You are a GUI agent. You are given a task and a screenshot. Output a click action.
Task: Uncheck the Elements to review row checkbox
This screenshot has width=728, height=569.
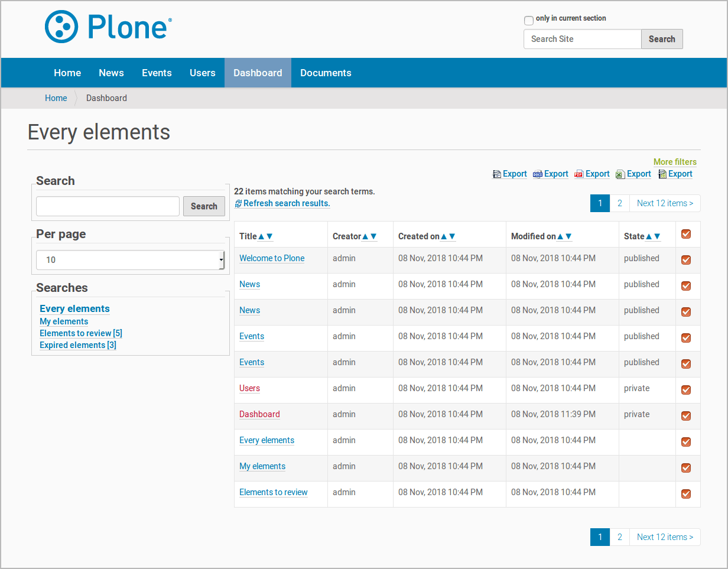click(x=686, y=494)
